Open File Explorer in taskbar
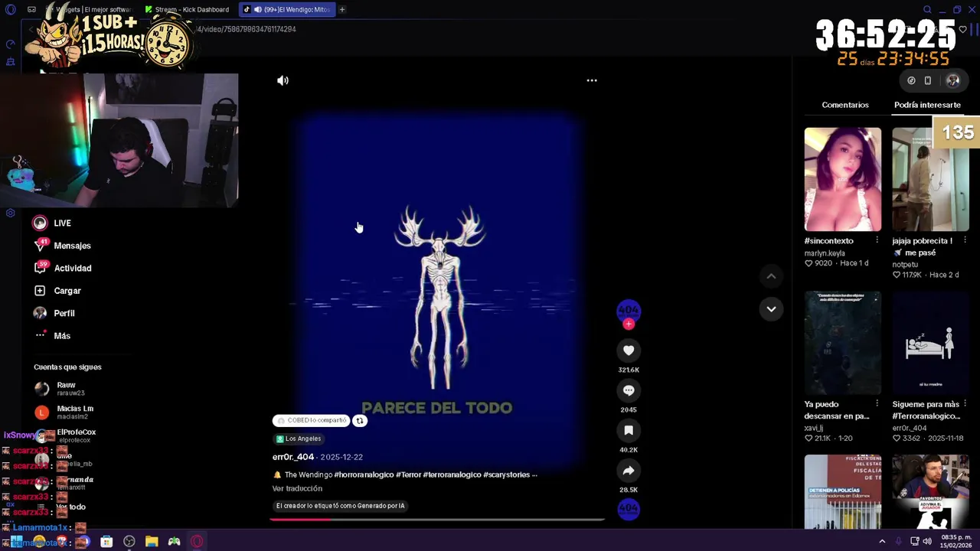The image size is (980, 551). (152, 542)
